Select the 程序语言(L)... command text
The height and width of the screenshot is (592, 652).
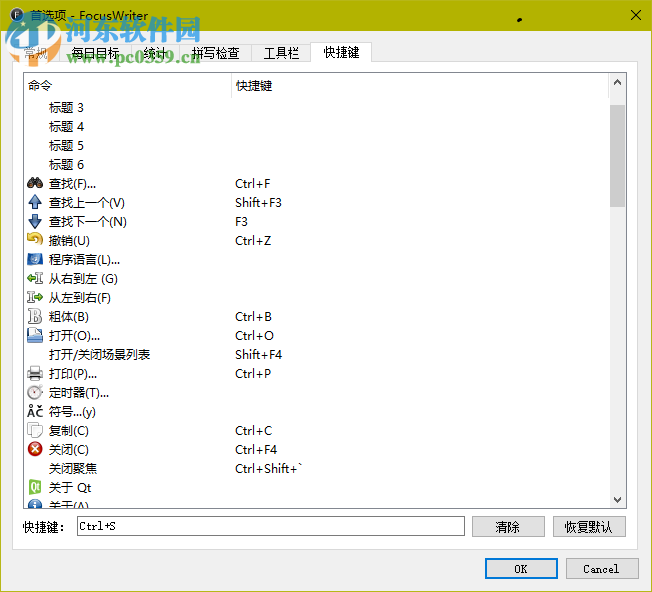84,259
